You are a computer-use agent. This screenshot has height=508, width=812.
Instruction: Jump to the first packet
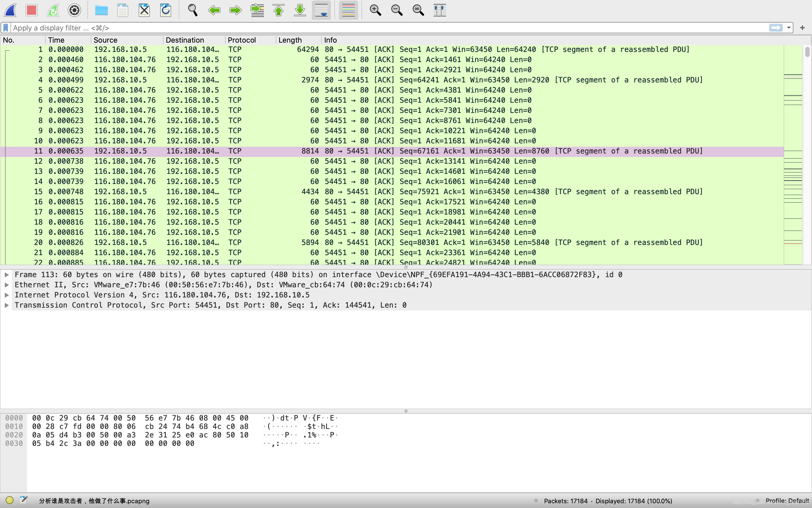279,10
